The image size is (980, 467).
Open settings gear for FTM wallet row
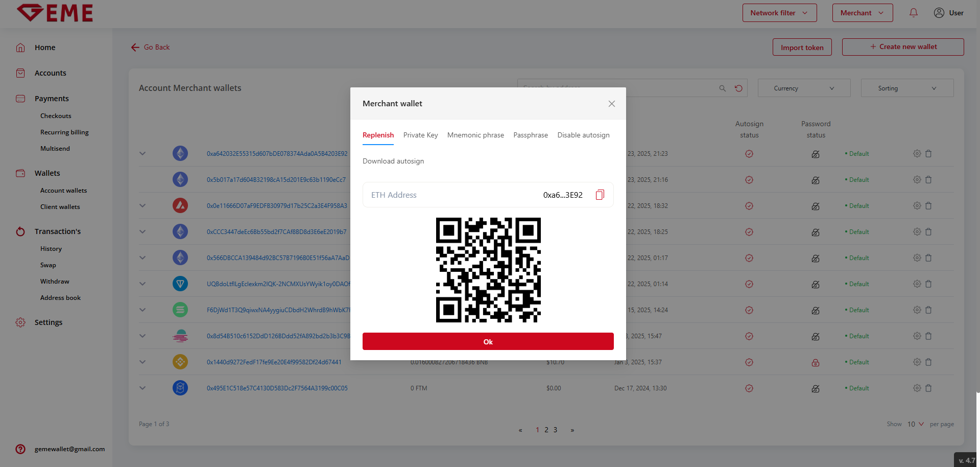(x=917, y=388)
